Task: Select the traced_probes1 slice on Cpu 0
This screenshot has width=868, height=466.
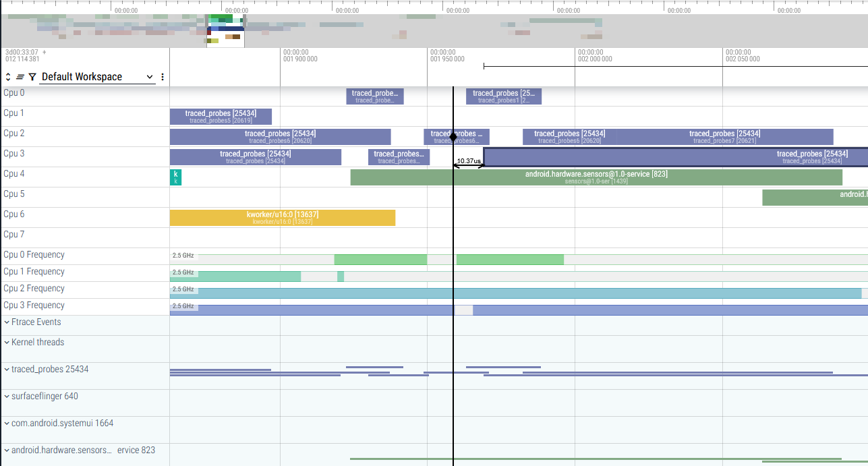Action: [504, 96]
